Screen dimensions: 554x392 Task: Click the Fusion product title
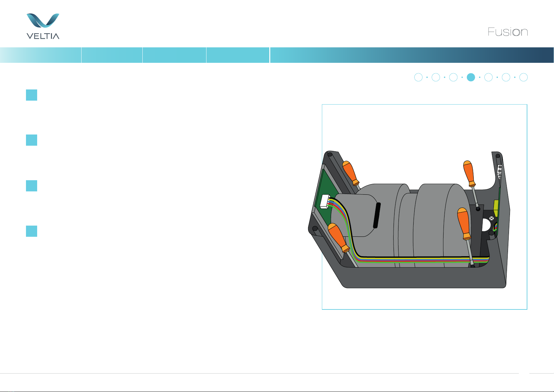point(508,32)
